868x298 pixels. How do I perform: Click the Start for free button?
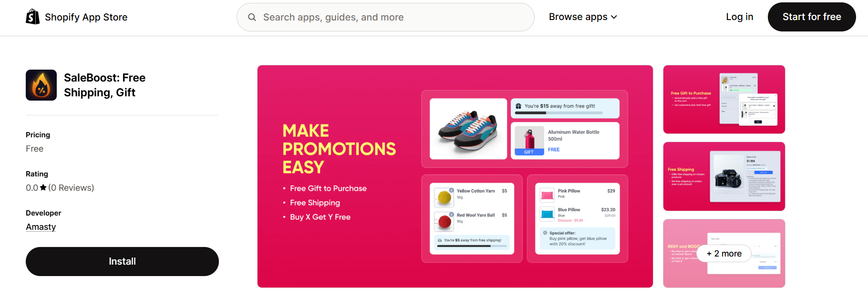coord(811,17)
